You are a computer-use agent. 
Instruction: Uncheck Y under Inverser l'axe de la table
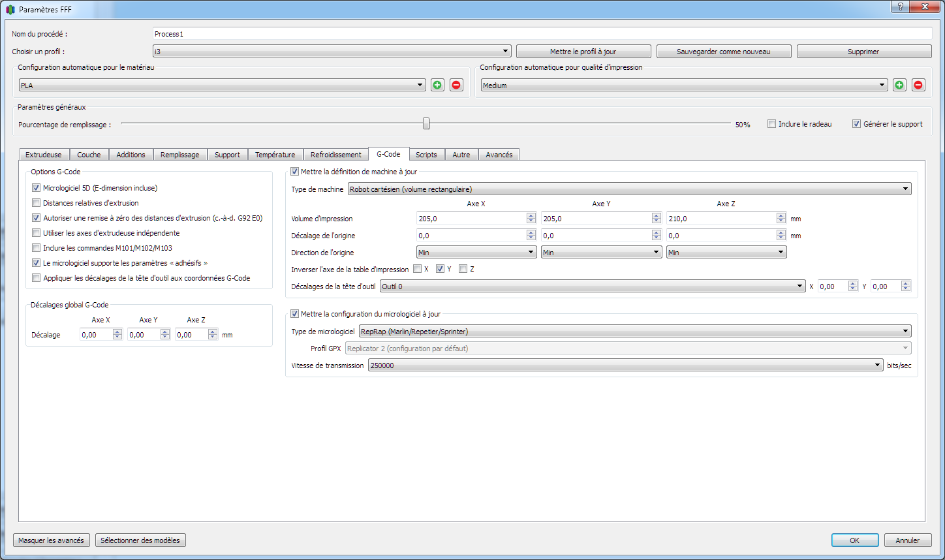tap(441, 269)
